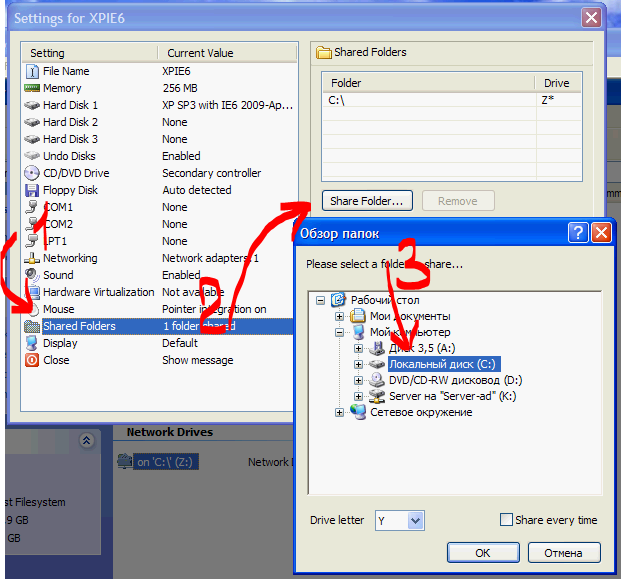Expand the Диск 3,5 (A:) node
The width and height of the screenshot is (621, 579).
[x=358, y=349]
